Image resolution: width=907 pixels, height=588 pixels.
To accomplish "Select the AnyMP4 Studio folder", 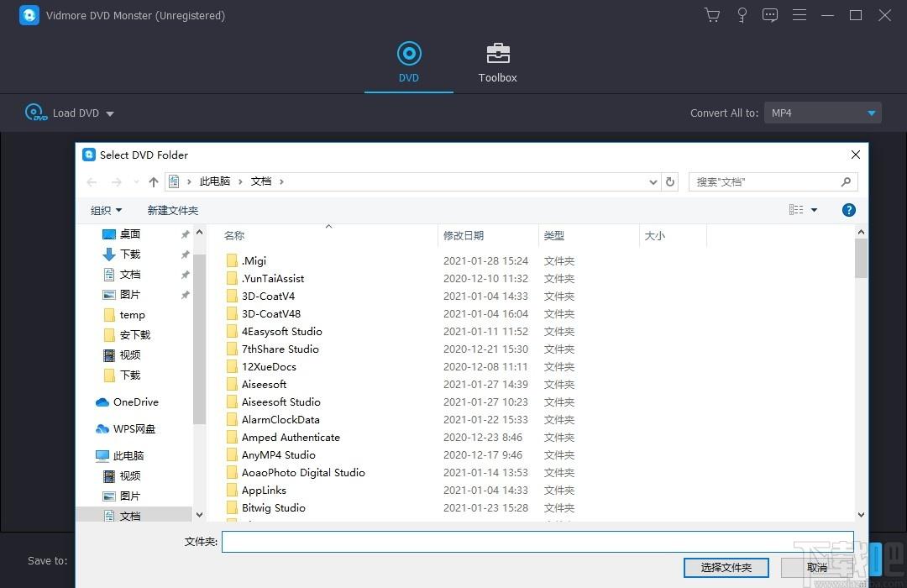I will coord(278,455).
